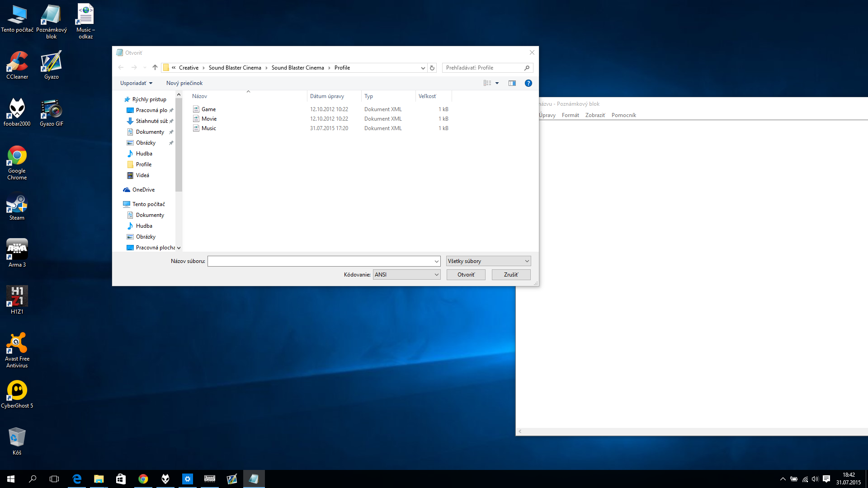Click the Otvorit button to open file
Screen dimensions: 868x488
(465, 274)
